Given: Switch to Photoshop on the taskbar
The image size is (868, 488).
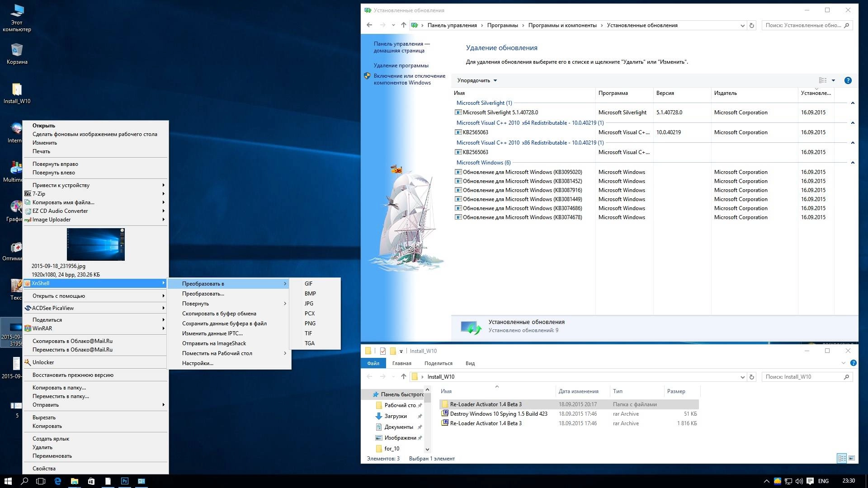Looking at the screenshot, I should pos(125,481).
